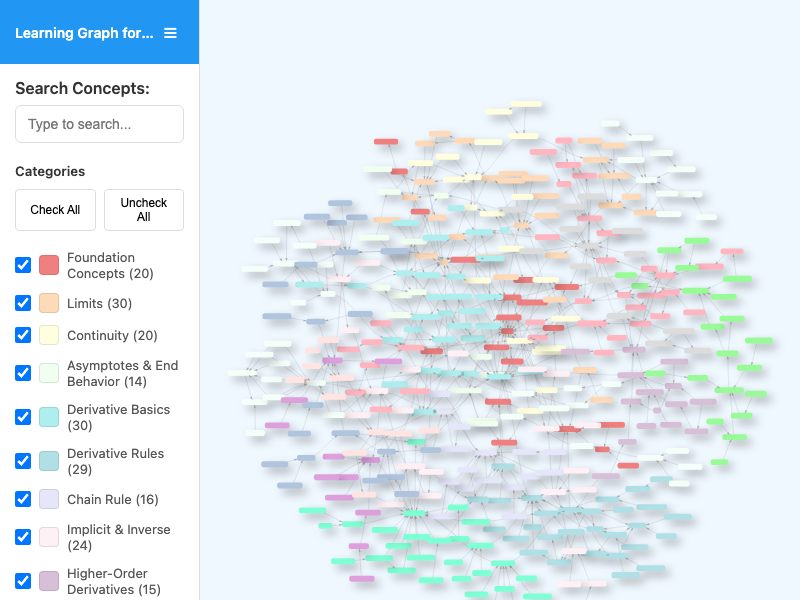
Task: Click the orange swatch beside Limits
Action: tap(48, 303)
